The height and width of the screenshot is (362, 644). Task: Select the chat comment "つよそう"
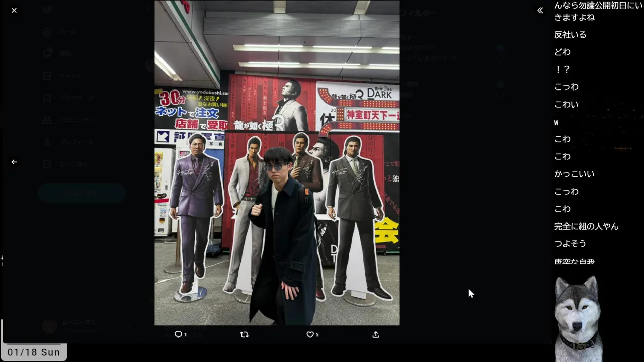[x=571, y=243]
